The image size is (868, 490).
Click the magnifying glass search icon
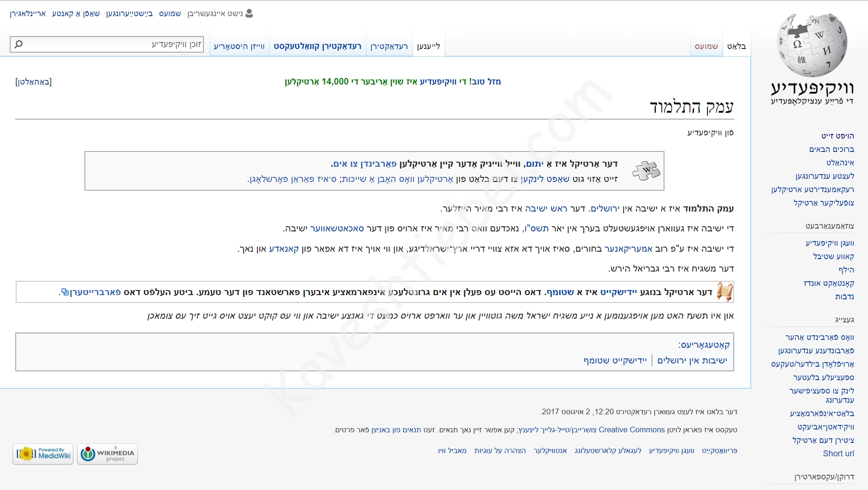18,44
